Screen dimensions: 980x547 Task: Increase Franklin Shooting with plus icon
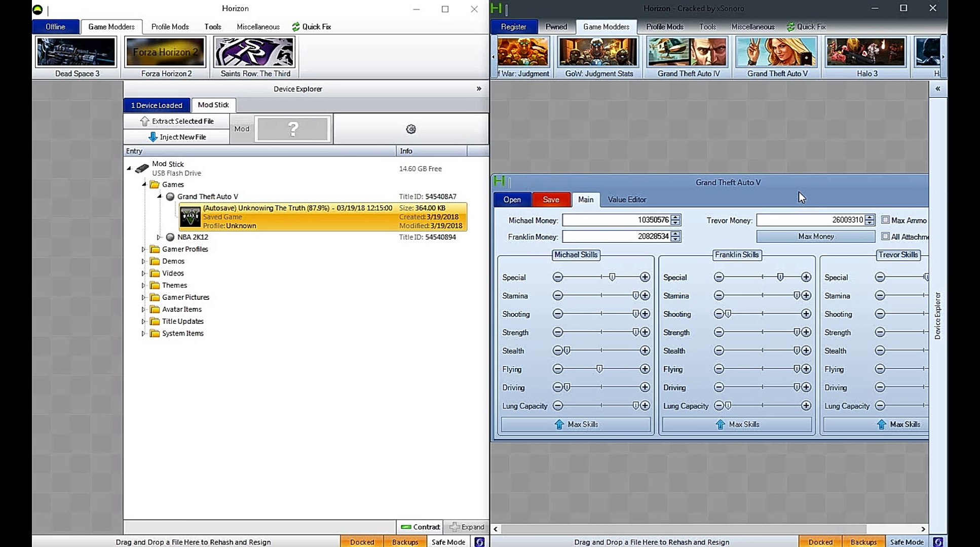[x=806, y=314]
